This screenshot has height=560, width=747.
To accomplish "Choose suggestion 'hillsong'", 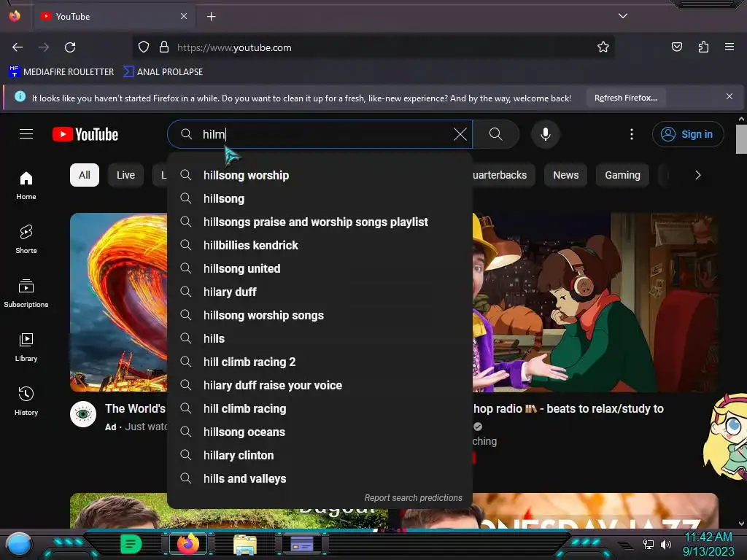I will [x=320, y=198].
